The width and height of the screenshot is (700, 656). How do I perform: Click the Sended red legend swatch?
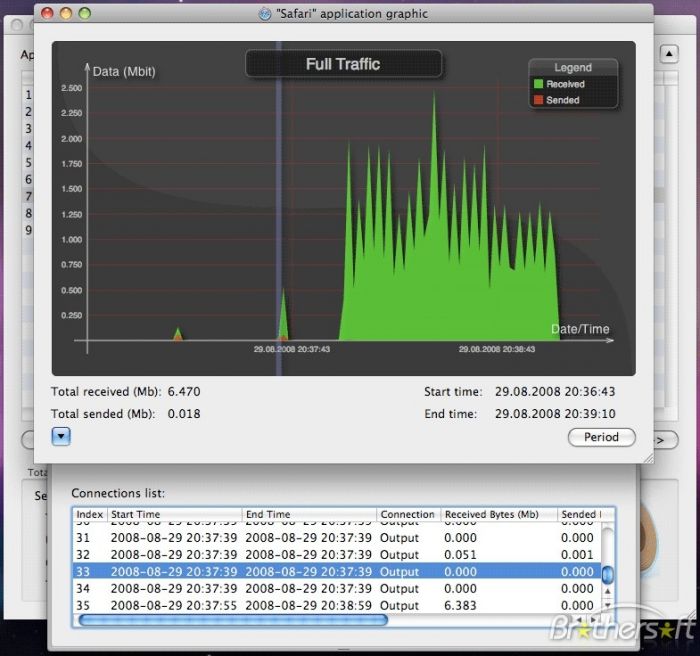[x=538, y=100]
